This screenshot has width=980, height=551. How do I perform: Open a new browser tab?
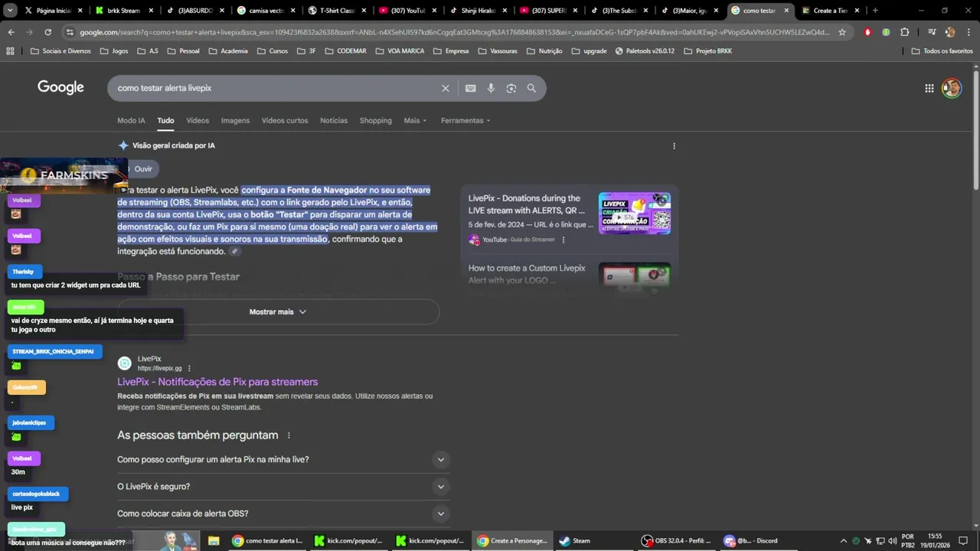875,11
